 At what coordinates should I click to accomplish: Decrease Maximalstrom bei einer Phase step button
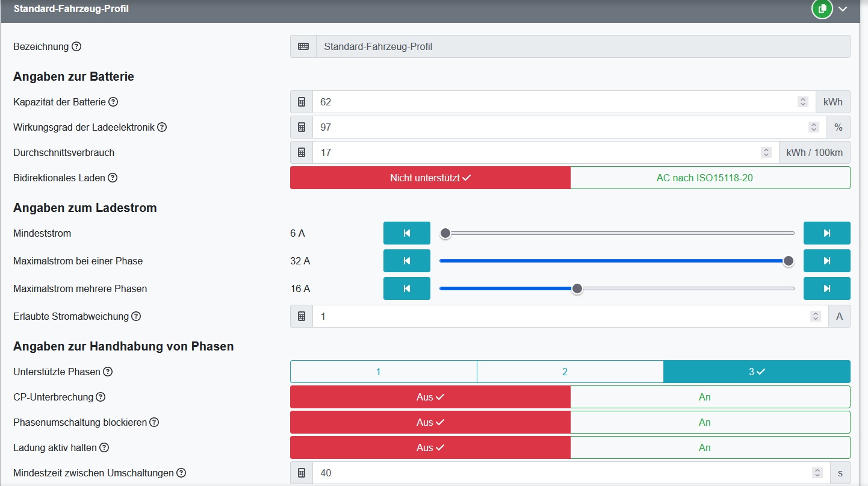click(x=407, y=261)
